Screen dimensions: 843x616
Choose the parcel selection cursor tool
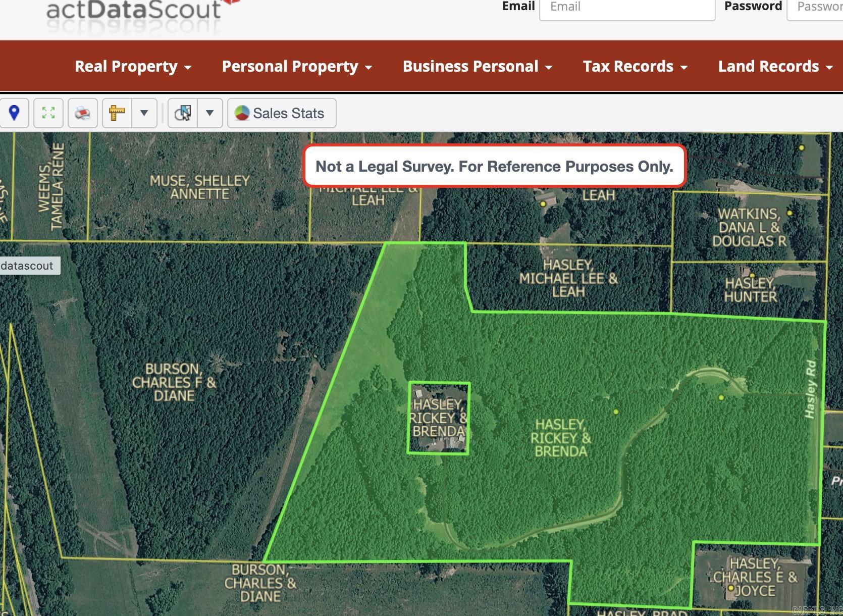tap(183, 113)
